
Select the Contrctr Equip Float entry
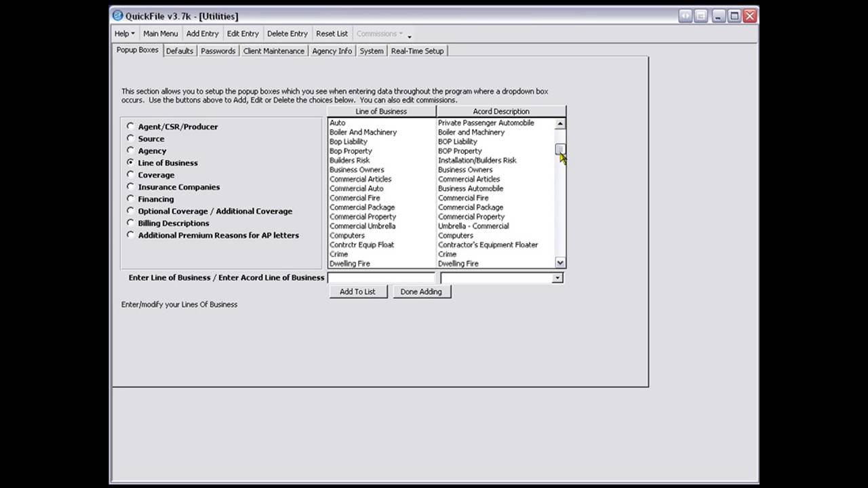pyautogui.click(x=361, y=245)
